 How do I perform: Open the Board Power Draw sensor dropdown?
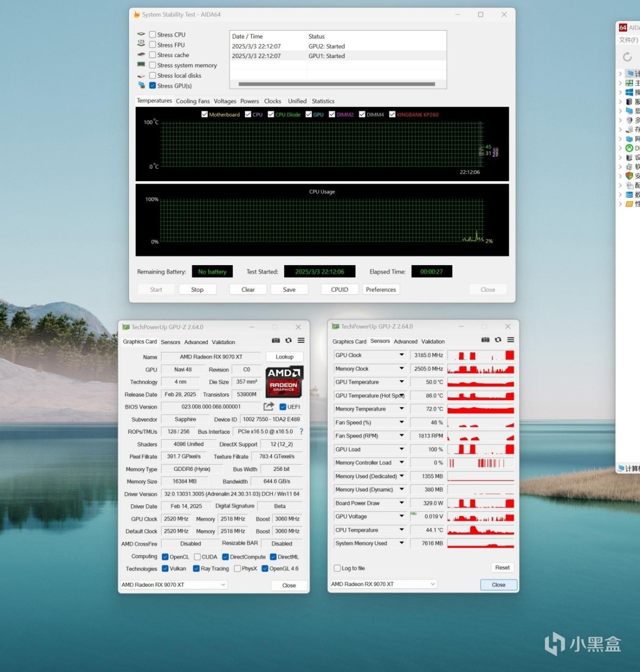[401, 503]
